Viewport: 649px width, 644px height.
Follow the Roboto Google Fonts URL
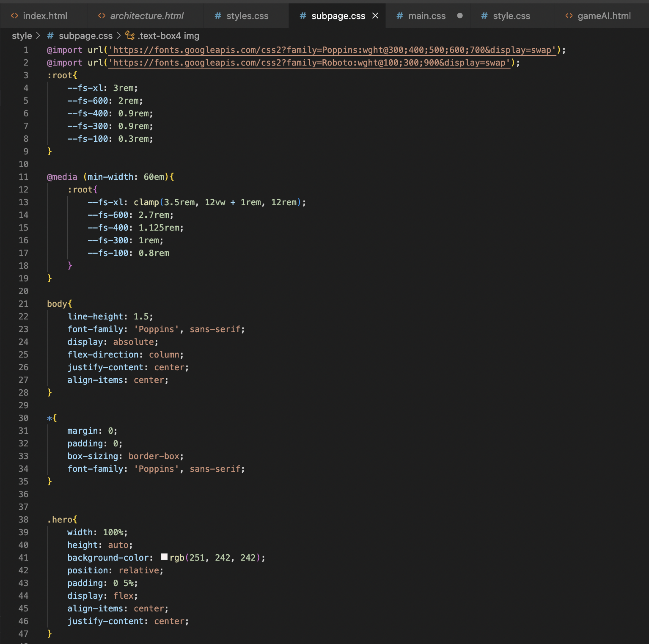(309, 63)
